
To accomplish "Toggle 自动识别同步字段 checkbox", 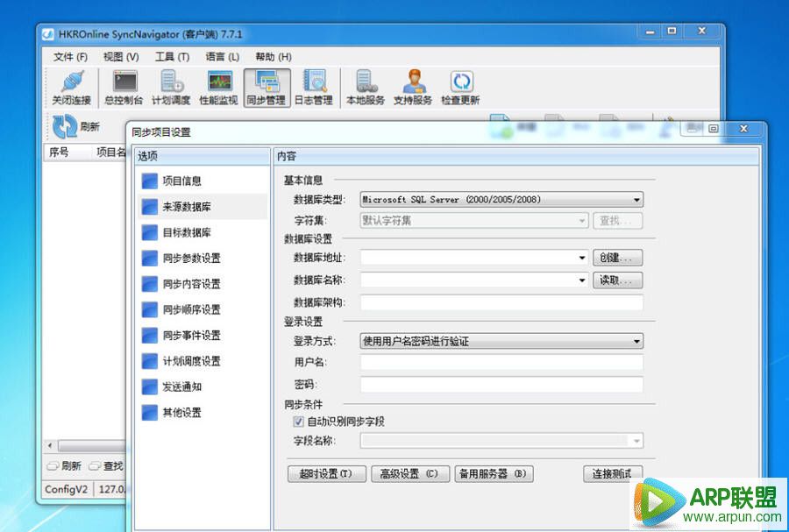I will pos(299,422).
